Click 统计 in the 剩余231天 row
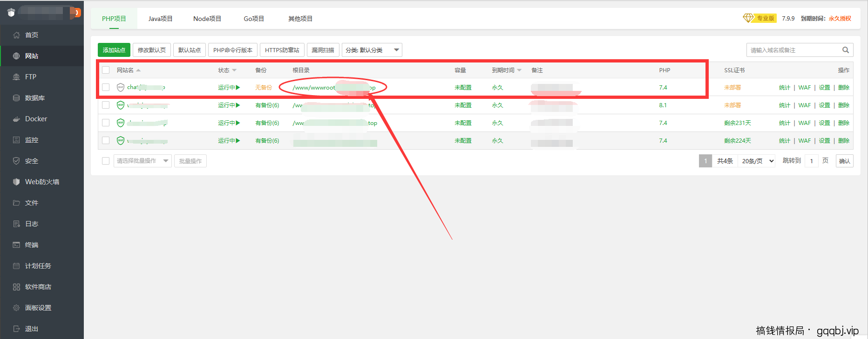The width and height of the screenshot is (868, 339). coord(785,123)
